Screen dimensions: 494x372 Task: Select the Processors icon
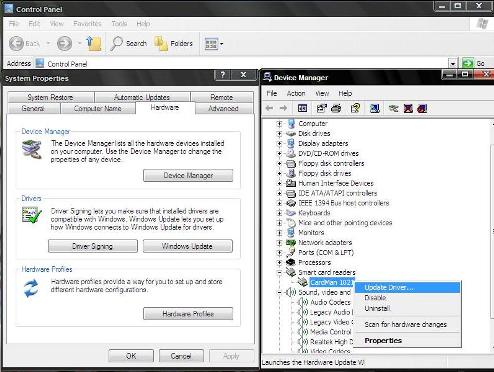tap(291, 262)
